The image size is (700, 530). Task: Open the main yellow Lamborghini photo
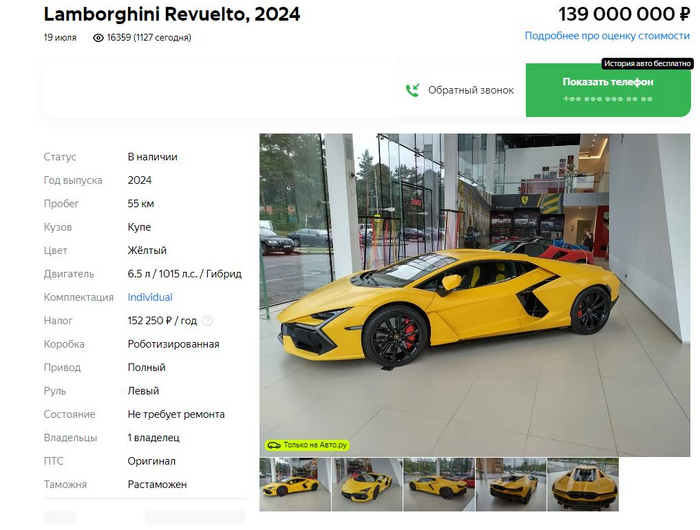coord(475,295)
